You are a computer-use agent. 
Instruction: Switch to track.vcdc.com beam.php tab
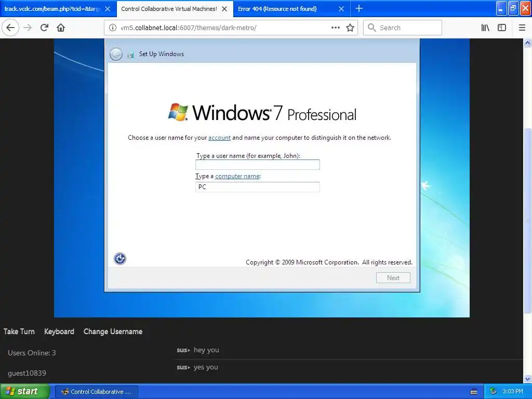pyautogui.click(x=52, y=9)
